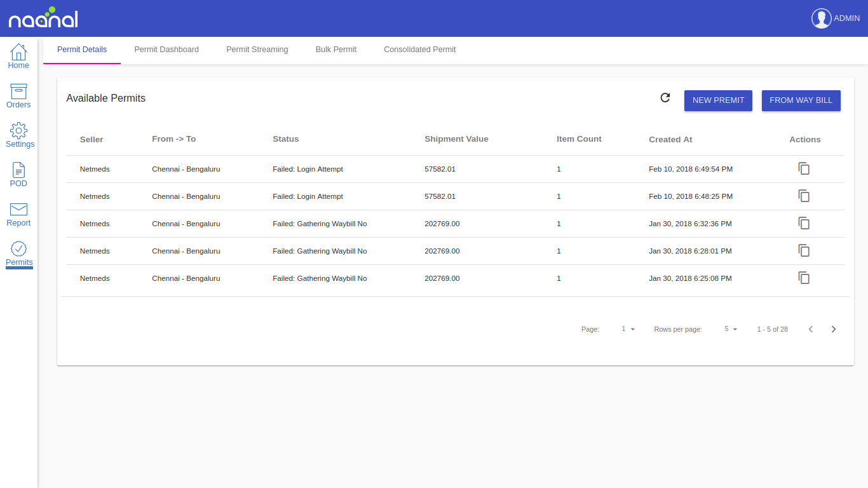Click the NEW PREMIT button
The height and width of the screenshot is (488, 868).
click(718, 100)
